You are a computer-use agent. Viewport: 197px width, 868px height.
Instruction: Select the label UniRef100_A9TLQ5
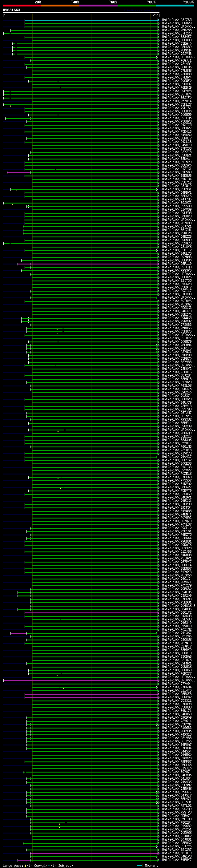click(x=177, y=118)
